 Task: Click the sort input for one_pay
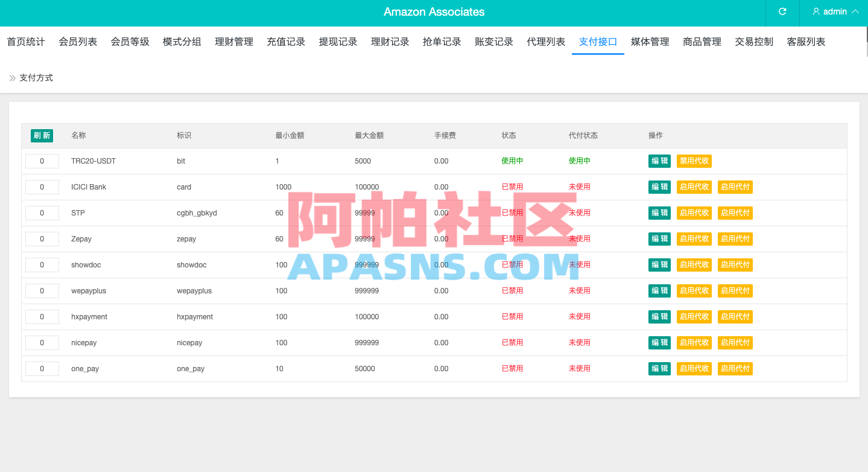tap(42, 369)
